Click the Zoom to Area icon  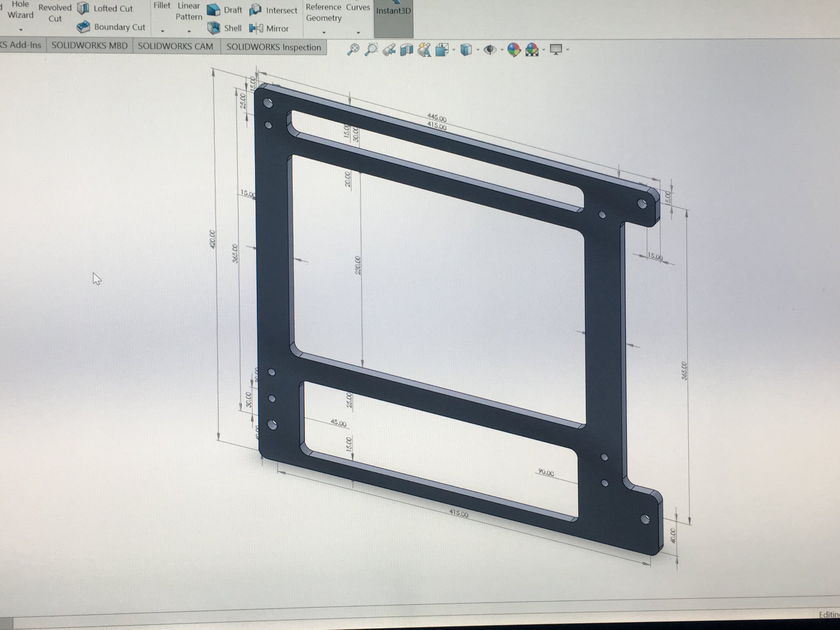pyautogui.click(x=371, y=49)
